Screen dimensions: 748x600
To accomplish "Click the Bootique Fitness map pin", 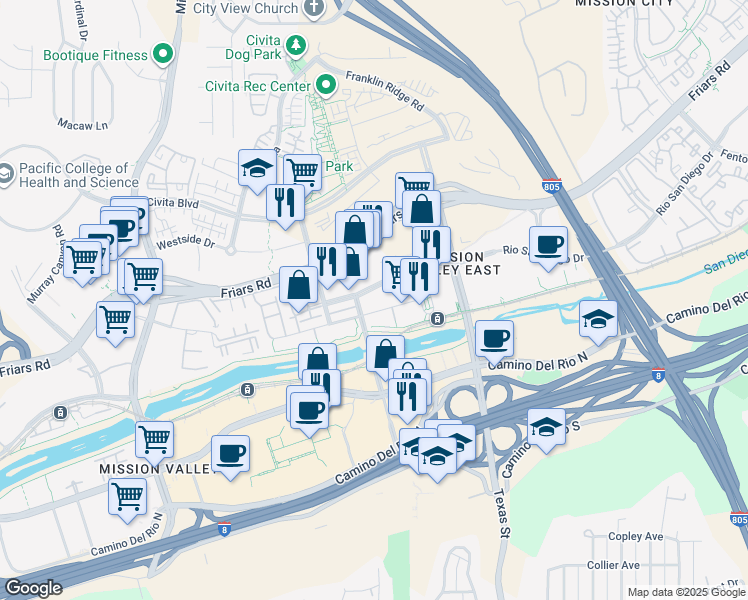I will click(x=163, y=54).
